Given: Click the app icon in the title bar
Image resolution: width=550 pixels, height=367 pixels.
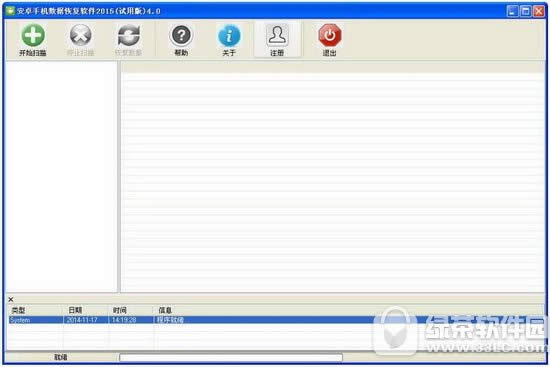Looking at the screenshot, I should (x=10, y=11).
